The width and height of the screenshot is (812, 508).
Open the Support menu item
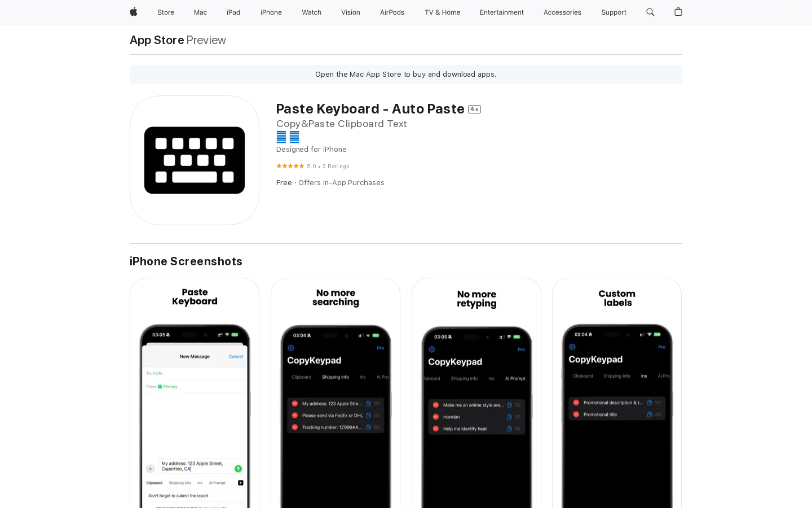(614, 12)
